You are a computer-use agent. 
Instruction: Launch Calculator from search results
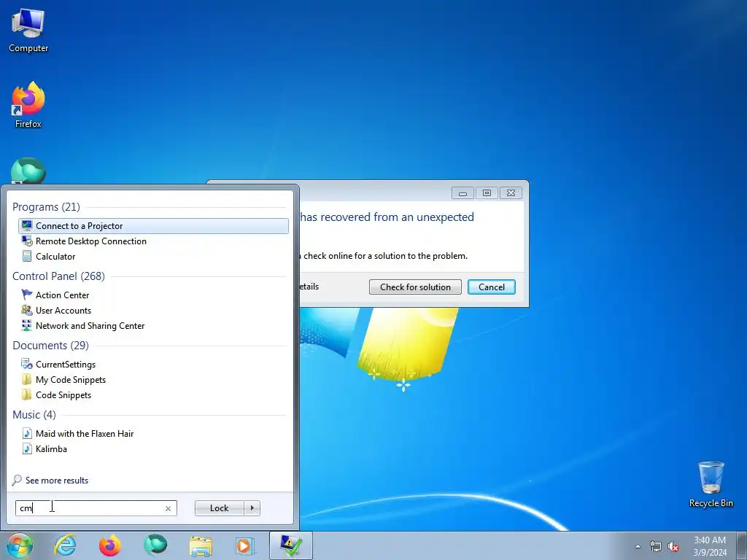click(55, 256)
